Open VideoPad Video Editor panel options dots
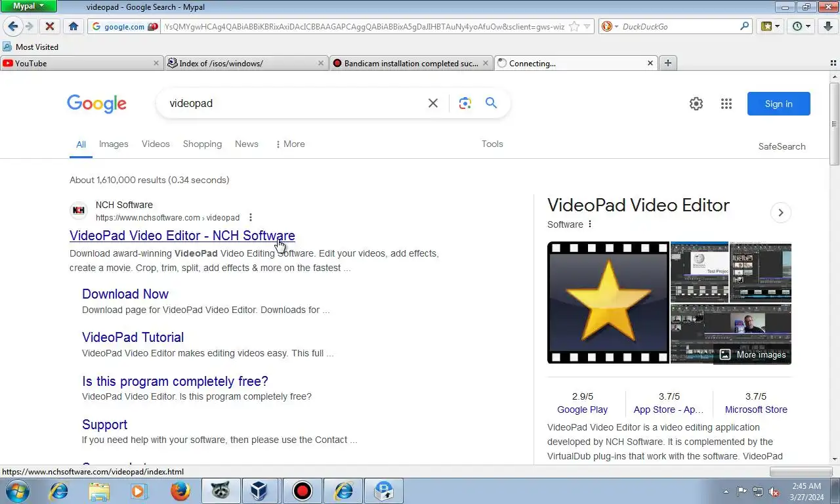Viewport: 840px width, 504px height. pos(589,224)
